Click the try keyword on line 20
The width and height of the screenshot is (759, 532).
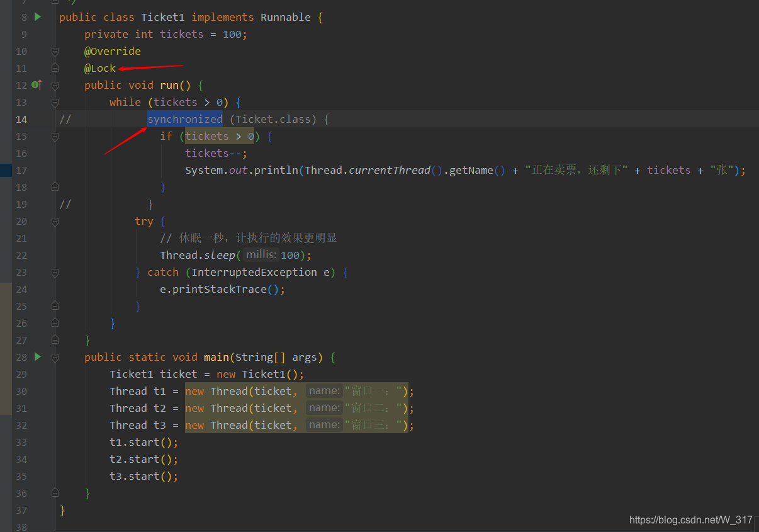[x=144, y=221]
